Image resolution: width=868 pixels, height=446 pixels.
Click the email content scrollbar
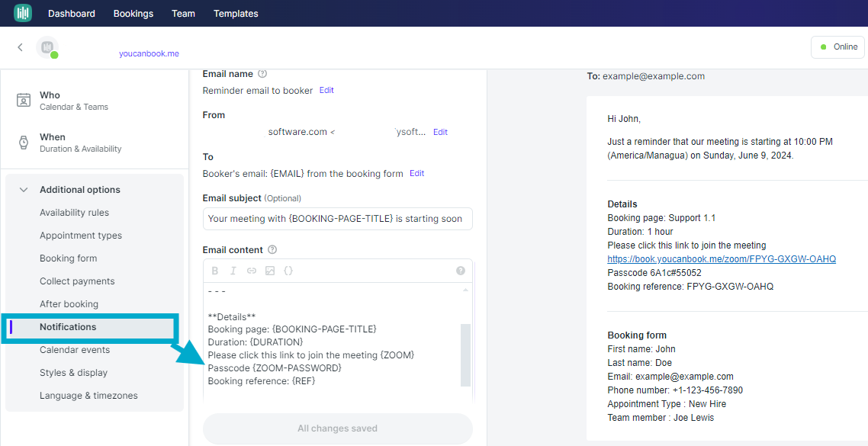465,355
